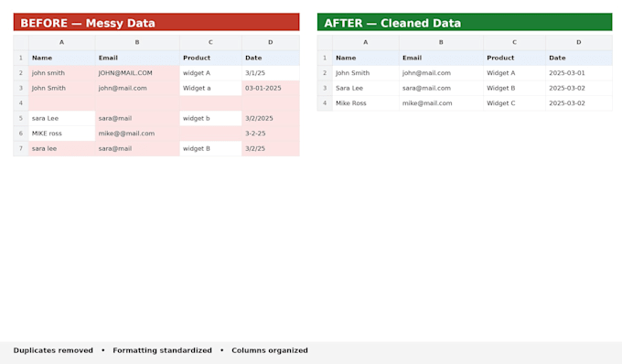Select the 'JOHN@MAIL.COM' cell

pyautogui.click(x=137, y=73)
